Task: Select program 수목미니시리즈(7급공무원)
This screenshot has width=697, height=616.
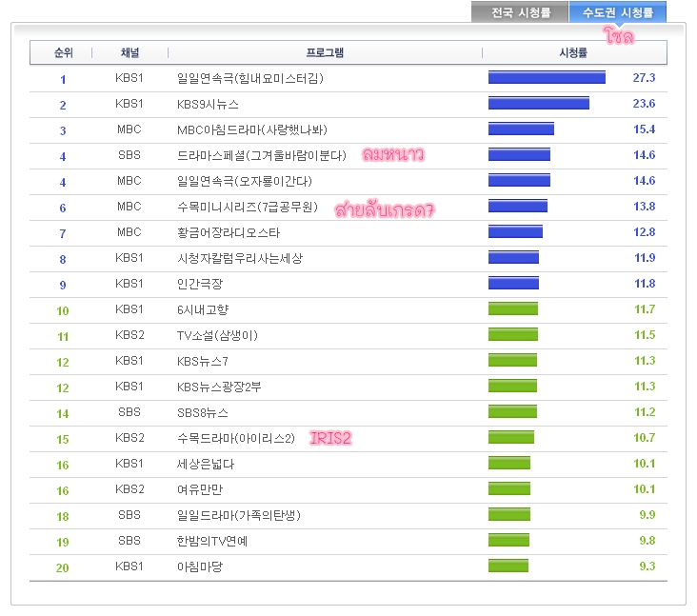Action: point(248,208)
